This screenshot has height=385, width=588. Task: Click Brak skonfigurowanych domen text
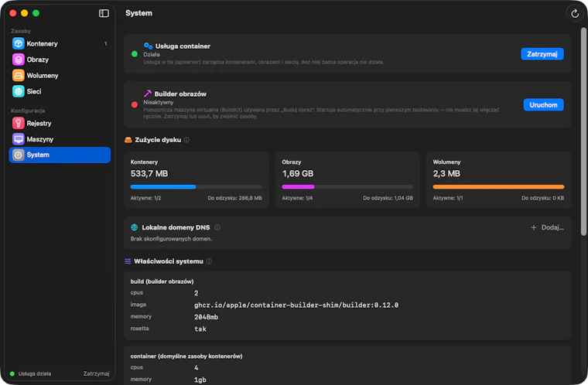(171, 239)
